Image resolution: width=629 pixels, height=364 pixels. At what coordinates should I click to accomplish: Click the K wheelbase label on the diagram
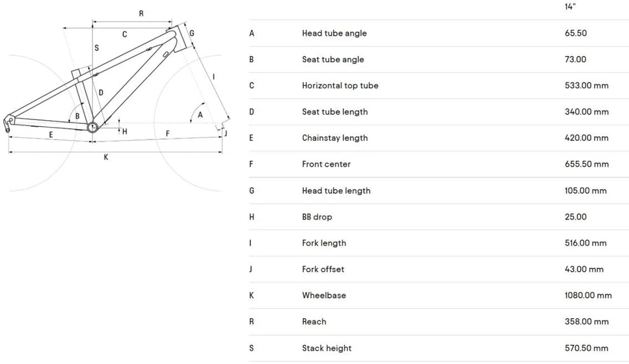[x=106, y=157]
